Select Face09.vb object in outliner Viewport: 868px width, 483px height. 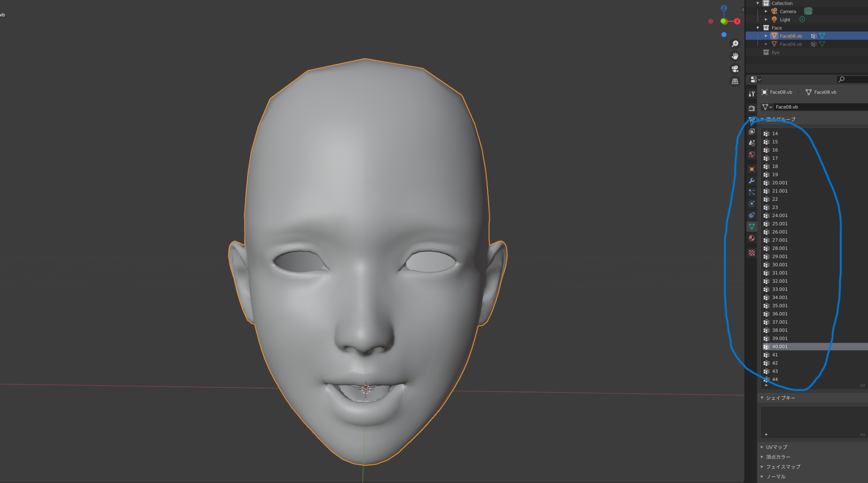(791, 44)
